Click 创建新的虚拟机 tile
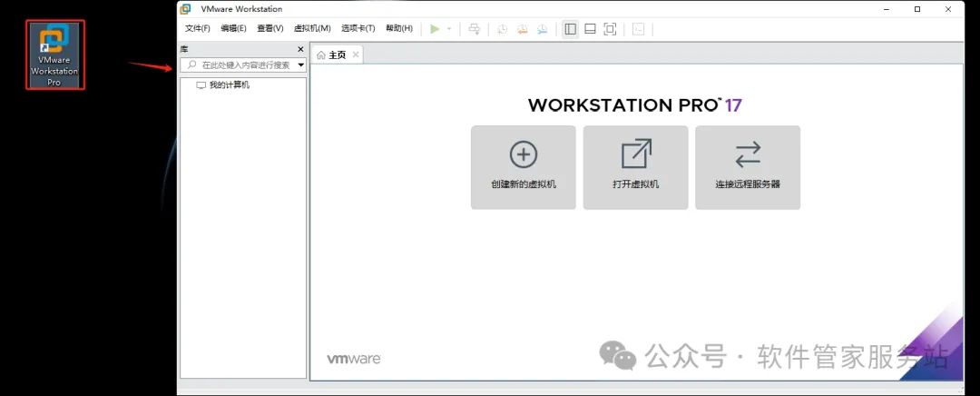 coord(524,167)
